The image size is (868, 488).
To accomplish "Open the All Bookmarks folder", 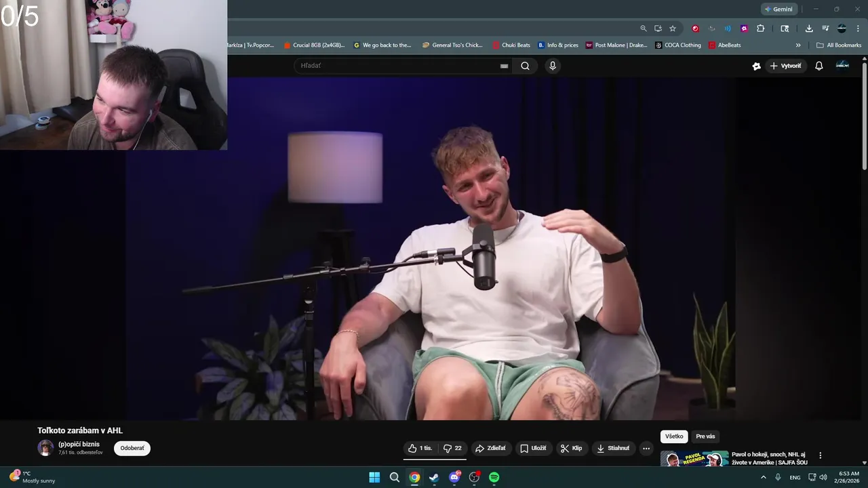I will coord(839,45).
